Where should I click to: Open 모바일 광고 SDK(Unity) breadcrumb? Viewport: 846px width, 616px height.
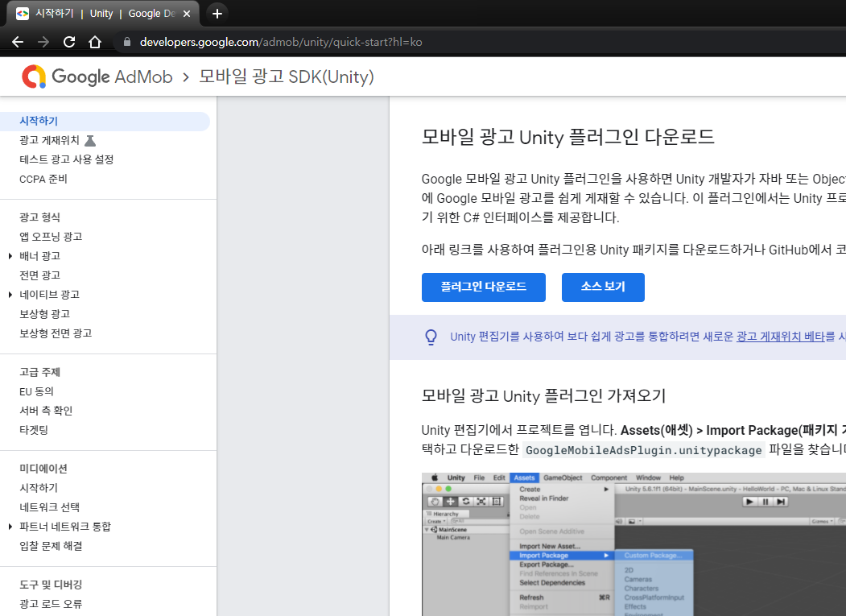point(287,76)
